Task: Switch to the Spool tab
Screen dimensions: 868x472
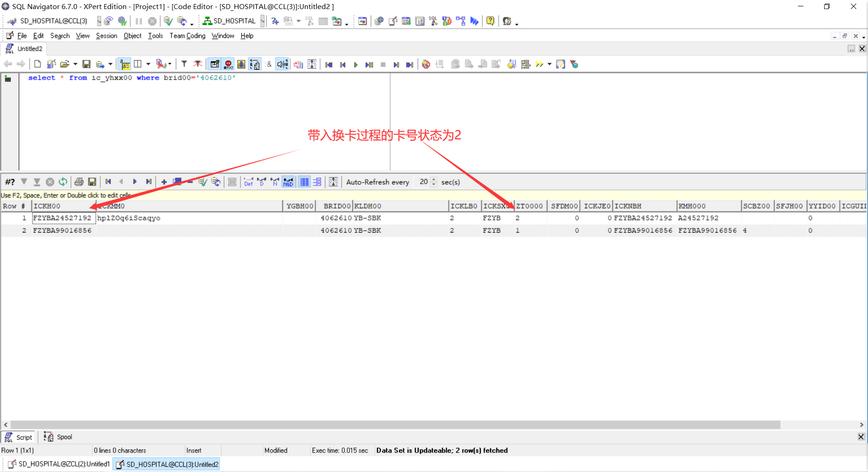Action: tap(58, 437)
